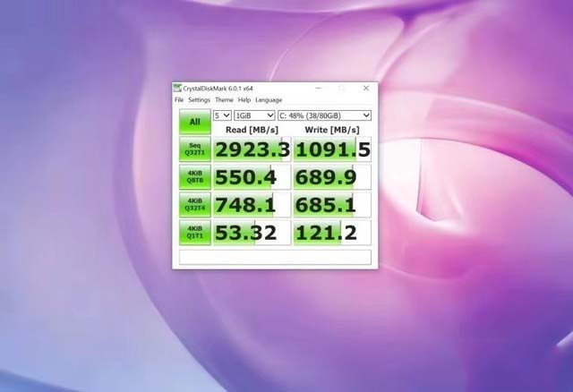Viewport: 573px width, 392px height.
Task: Run the 4KiB Q1T1 test
Action: point(195,233)
